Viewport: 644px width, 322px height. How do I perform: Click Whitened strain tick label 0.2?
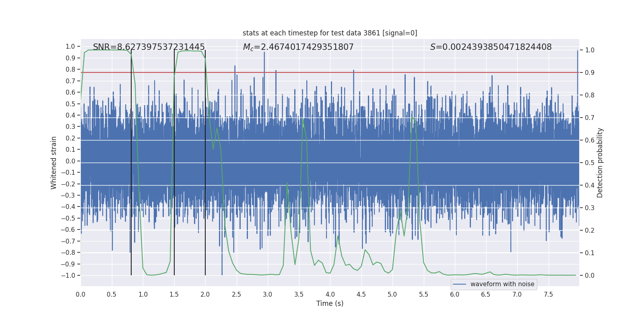[x=70, y=138]
